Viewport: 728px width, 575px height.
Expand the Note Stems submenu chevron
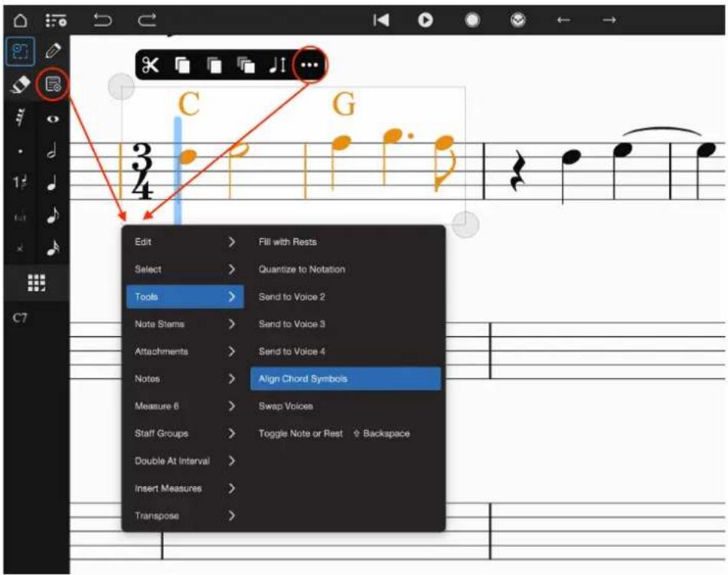[232, 324]
